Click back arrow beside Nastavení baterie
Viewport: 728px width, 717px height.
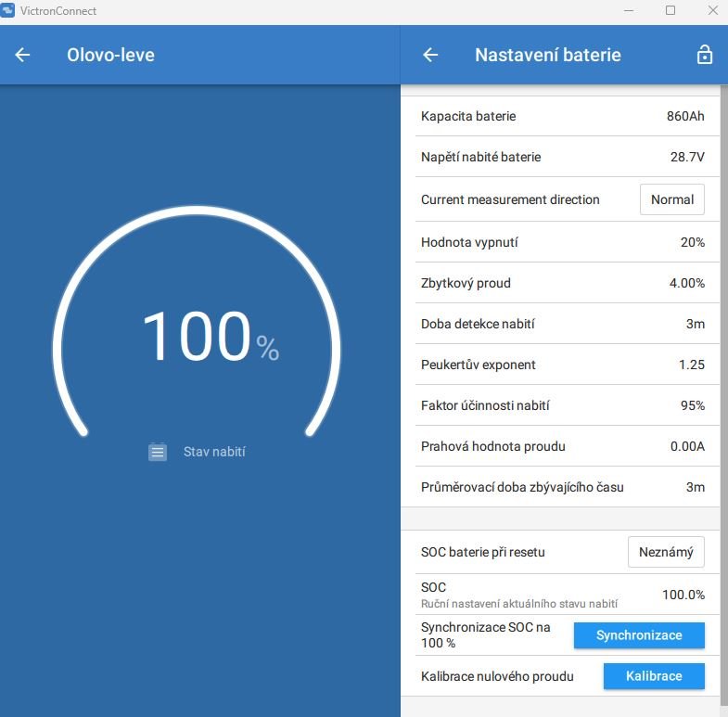pyautogui.click(x=430, y=55)
